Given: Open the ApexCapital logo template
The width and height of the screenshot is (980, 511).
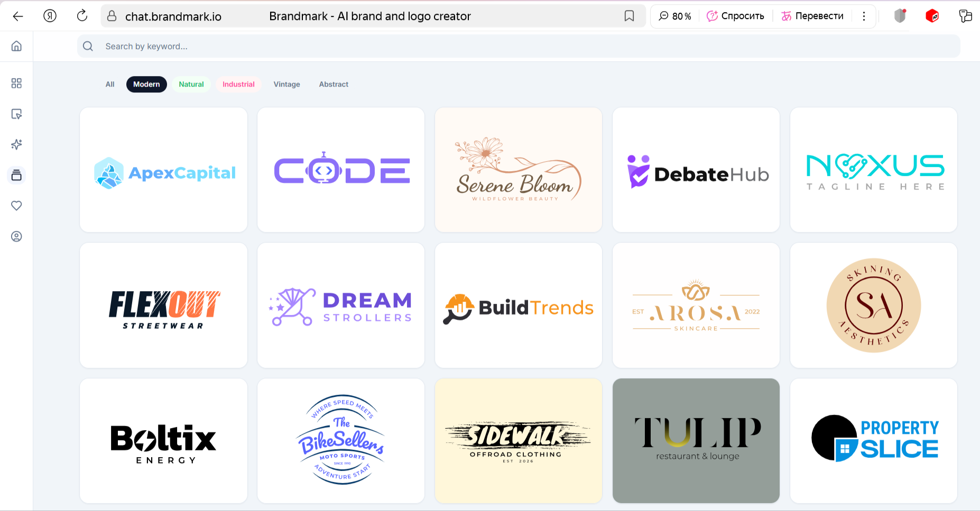Looking at the screenshot, I should pyautogui.click(x=163, y=170).
